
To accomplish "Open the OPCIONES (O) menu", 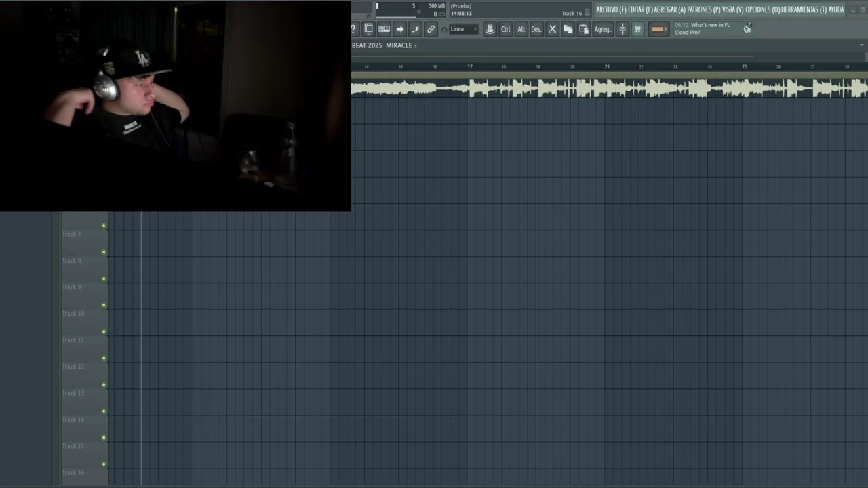I will pyautogui.click(x=762, y=9).
